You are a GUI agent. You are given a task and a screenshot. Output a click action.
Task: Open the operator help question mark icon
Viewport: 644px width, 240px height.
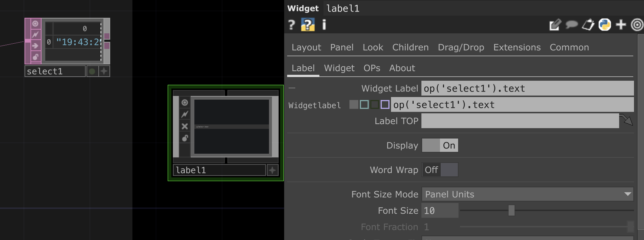[292, 25]
